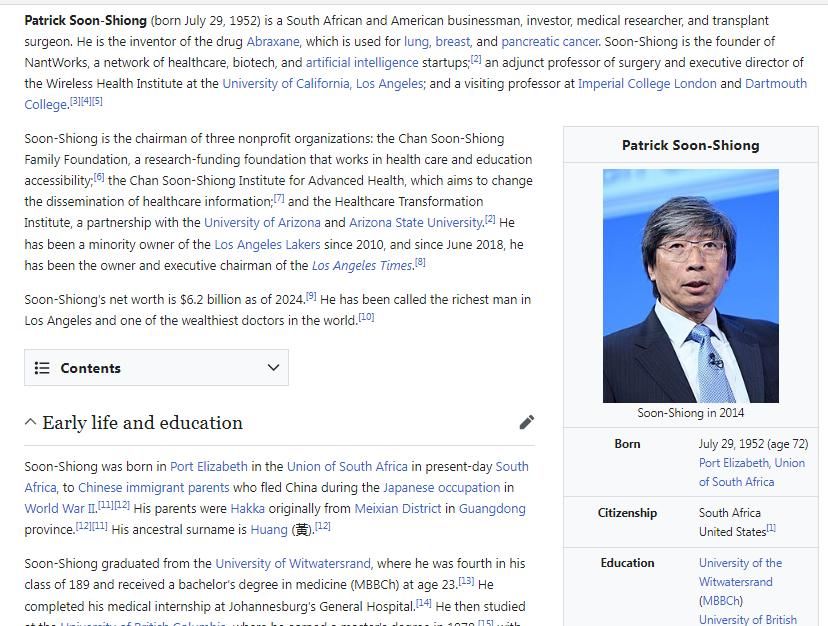The image size is (828, 626).
Task: Go to Imperial College London link
Action: point(647,83)
